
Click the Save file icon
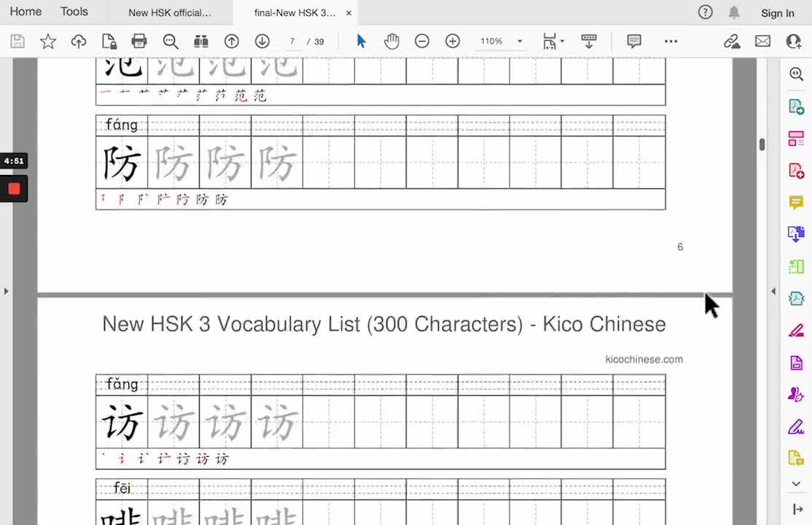[x=17, y=41]
